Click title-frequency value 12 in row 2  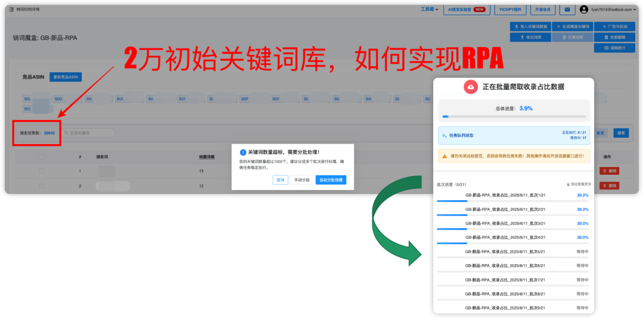pos(201,186)
